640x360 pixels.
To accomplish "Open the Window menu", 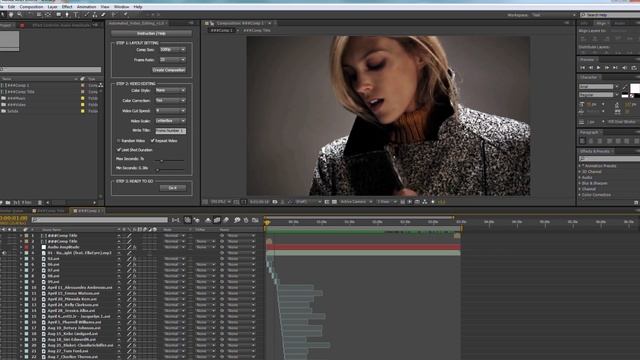I will point(122,7).
